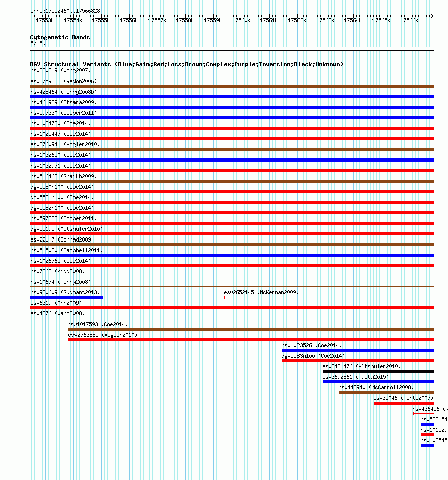Click the 5p15.1 band label
Image resolution: width=448 pixels, height=480 pixels.
tap(39, 43)
